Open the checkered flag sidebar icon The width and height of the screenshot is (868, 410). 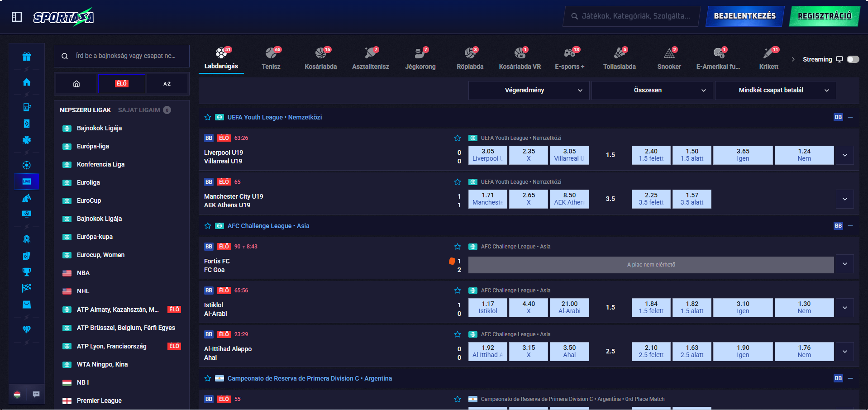27,288
